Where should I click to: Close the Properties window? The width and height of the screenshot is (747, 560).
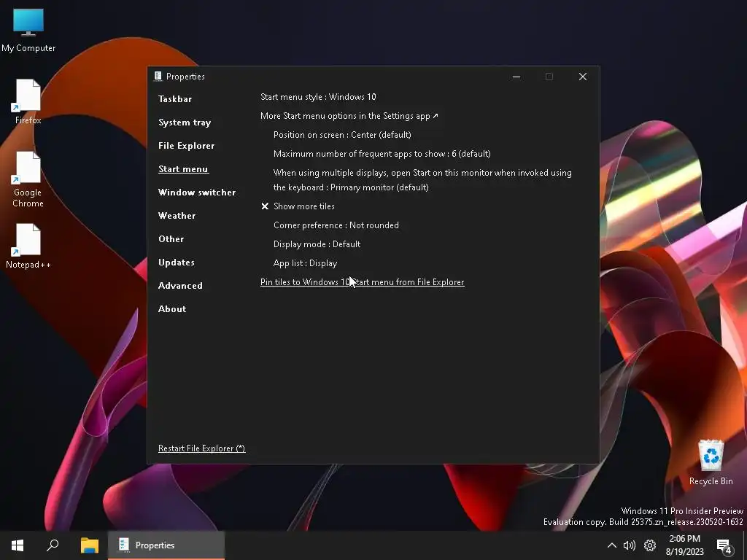(x=582, y=77)
